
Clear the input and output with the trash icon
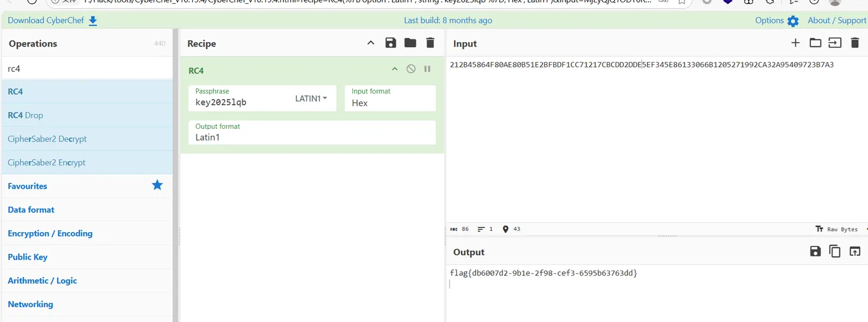coord(855,43)
